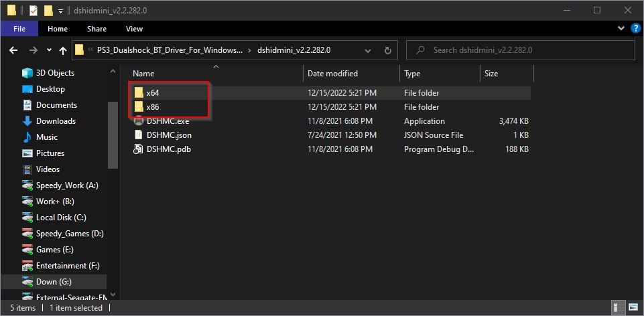This screenshot has width=644, height=316.
Task: Switch to the View ribbon tab
Action: pyautogui.click(x=134, y=29)
